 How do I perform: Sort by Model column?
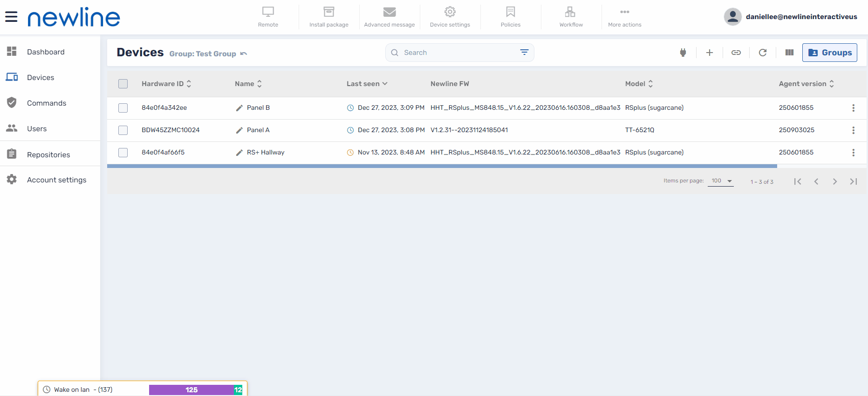click(639, 84)
